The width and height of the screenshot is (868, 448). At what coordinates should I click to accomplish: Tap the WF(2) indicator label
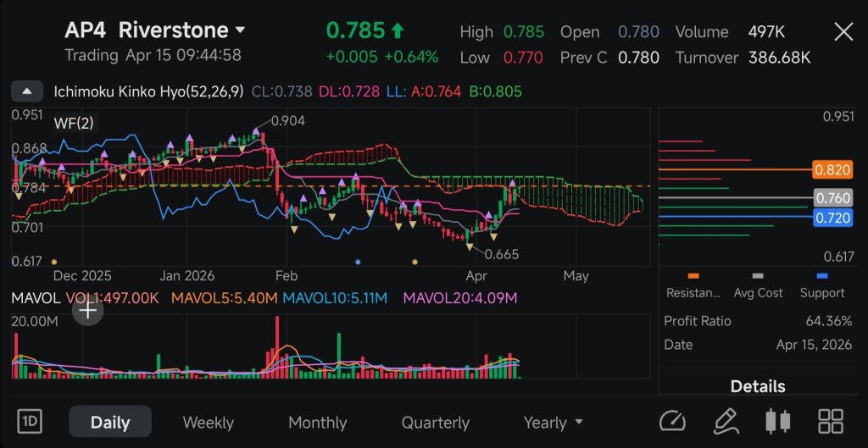74,123
